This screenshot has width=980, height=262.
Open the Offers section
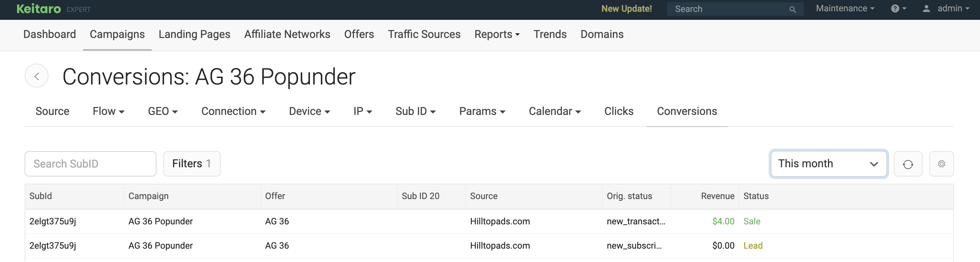point(359,34)
